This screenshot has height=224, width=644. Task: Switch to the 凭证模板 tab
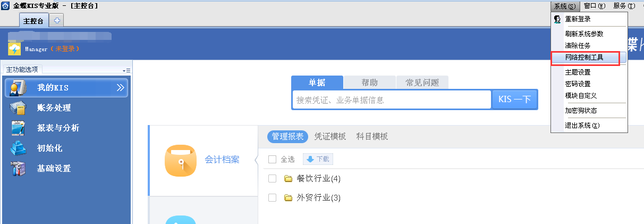330,136
